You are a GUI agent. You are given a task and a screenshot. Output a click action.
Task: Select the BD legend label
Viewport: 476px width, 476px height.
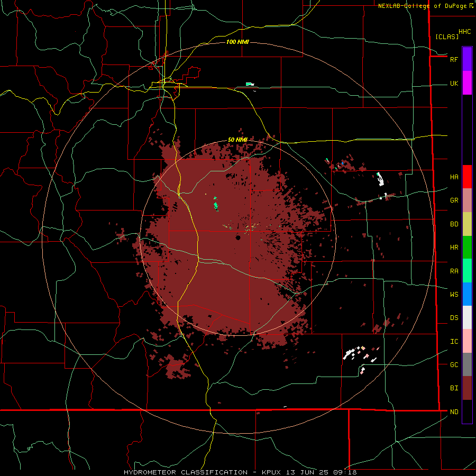[x=454, y=224]
